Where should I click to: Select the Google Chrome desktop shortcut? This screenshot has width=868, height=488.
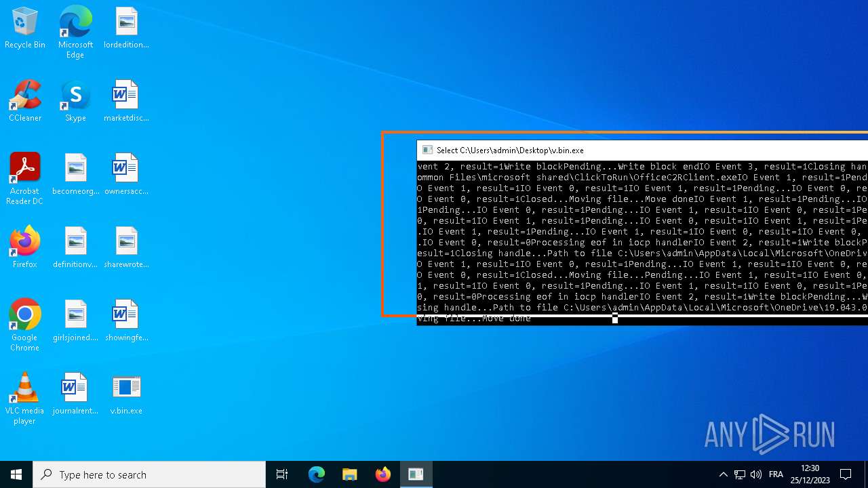click(x=25, y=326)
